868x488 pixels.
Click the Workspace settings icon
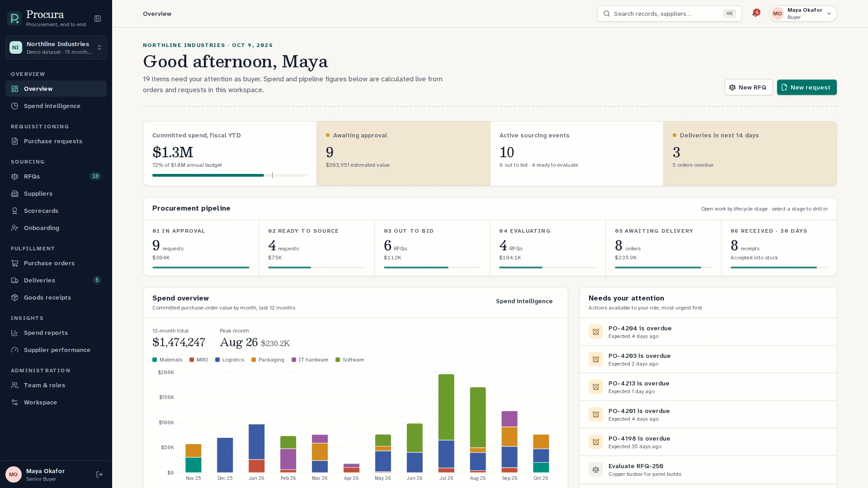point(15,402)
